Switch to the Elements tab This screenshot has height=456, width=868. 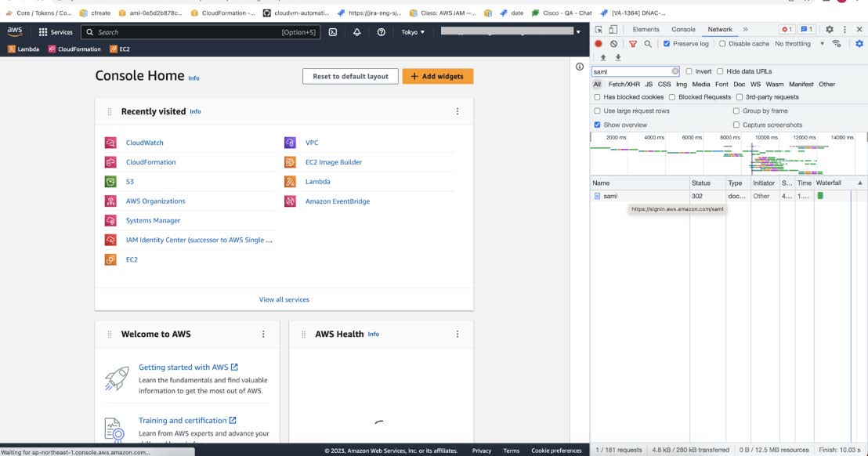pyautogui.click(x=646, y=29)
